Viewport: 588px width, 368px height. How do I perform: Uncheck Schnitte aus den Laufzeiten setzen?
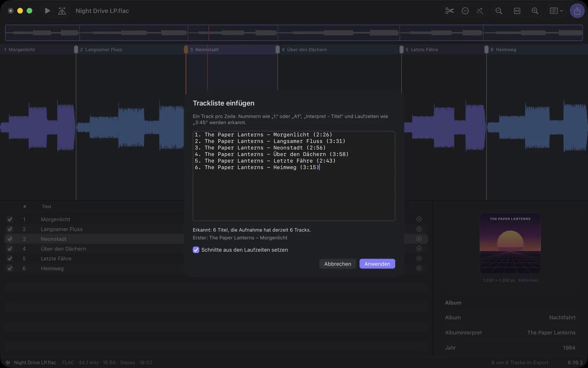click(196, 250)
